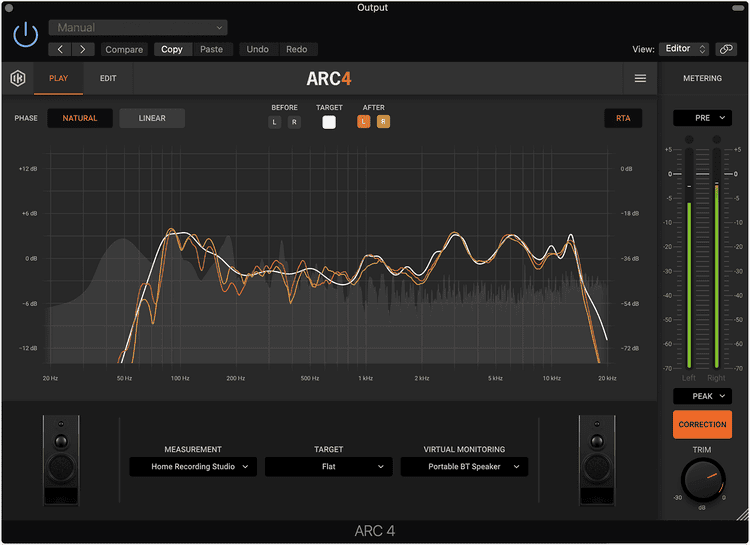Click the 'PHASE' label
750x545 pixels.
26,118
